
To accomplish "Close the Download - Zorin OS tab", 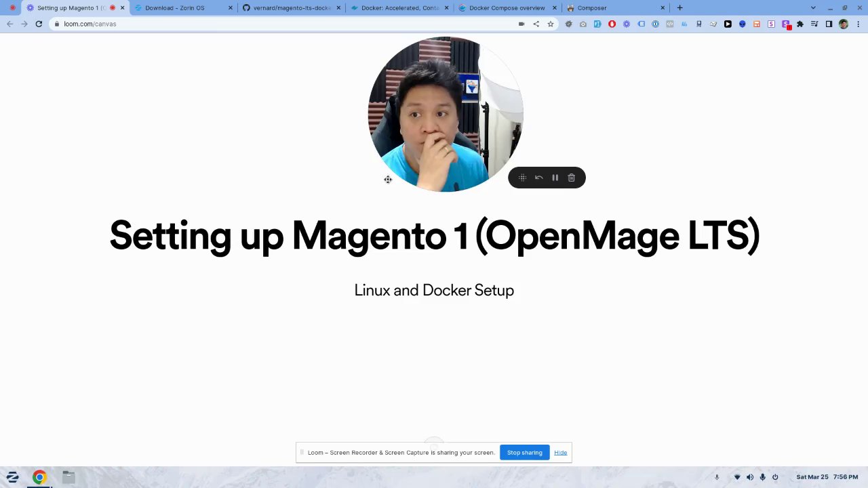I will [231, 7].
